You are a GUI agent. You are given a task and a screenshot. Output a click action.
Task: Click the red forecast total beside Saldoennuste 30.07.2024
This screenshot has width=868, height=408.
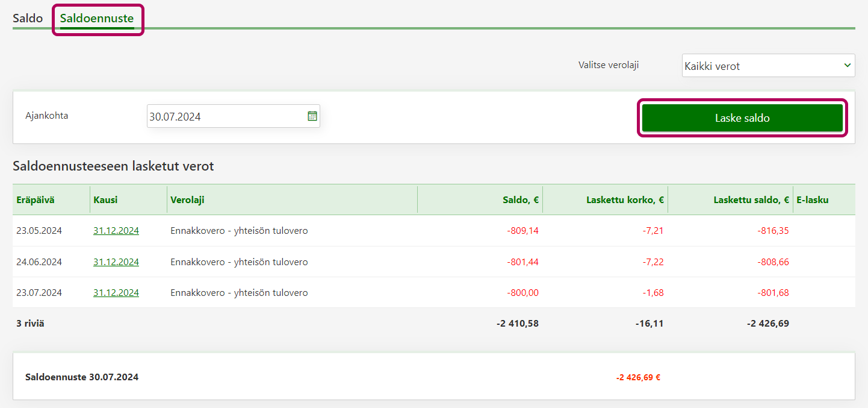638,377
